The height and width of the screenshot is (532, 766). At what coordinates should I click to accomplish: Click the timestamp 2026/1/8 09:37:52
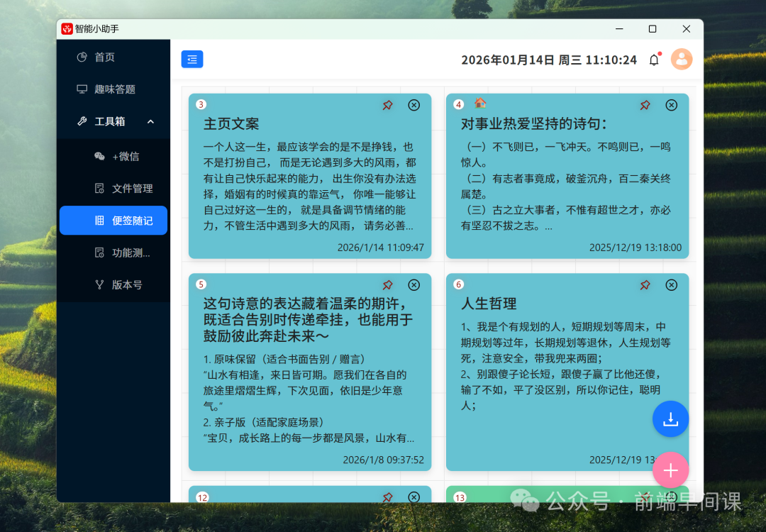click(x=384, y=460)
